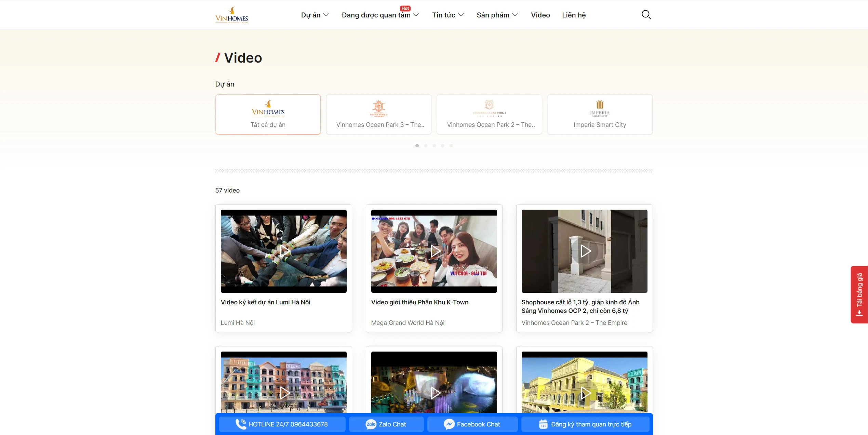The image size is (868, 435).
Task: Play the Phân Khu K-Town introduction video
Action: 434,251
